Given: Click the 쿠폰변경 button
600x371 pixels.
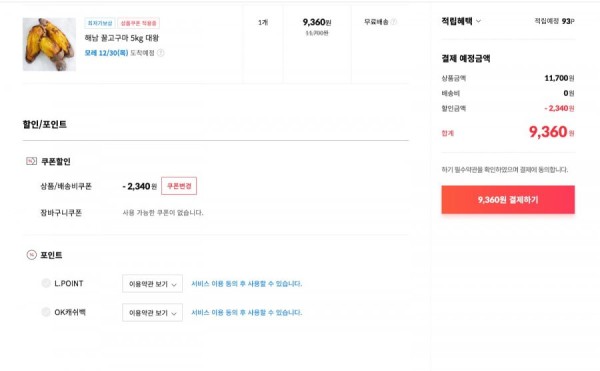Looking at the screenshot, I should coord(179,186).
